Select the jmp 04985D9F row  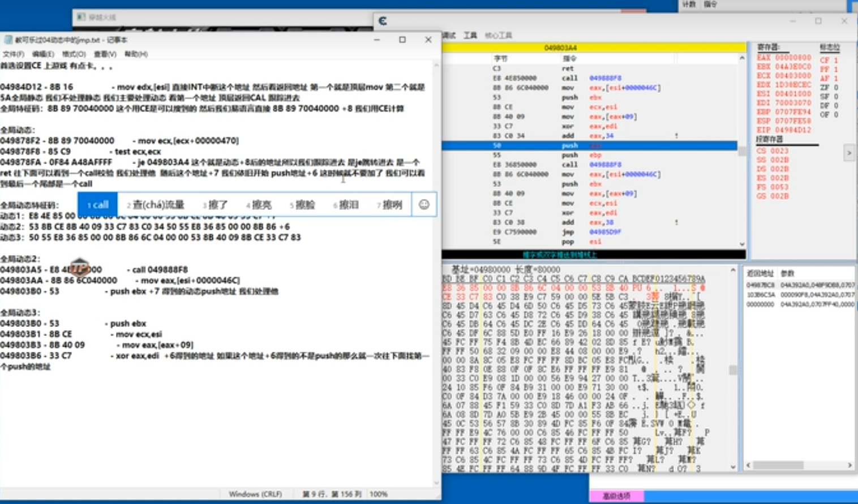pos(589,232)
